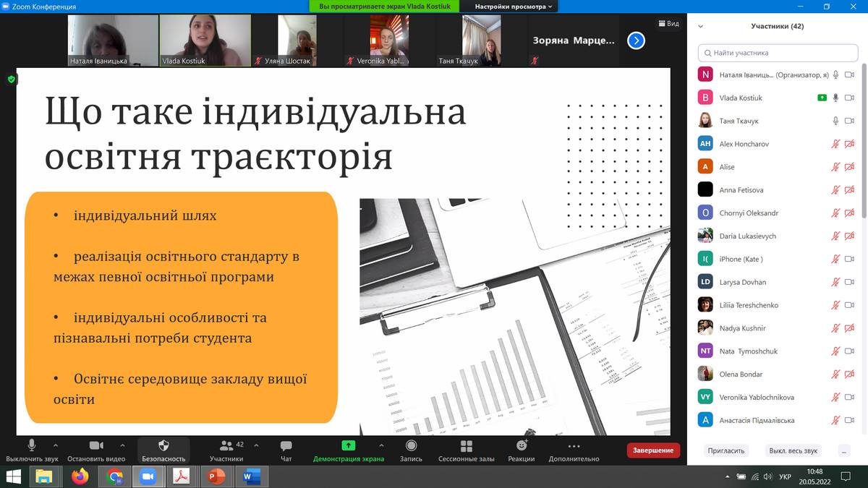Open the Настройки просмотра view options dropdown
The height and width of the screenshot is (488, 868).
pyautogui.click(x=514, y=7)
